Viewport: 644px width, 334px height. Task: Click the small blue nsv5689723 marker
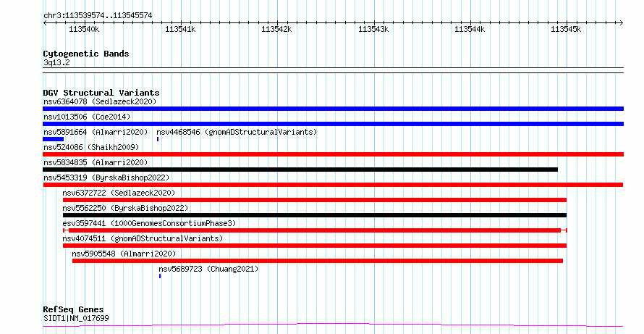tap(160, 276)
